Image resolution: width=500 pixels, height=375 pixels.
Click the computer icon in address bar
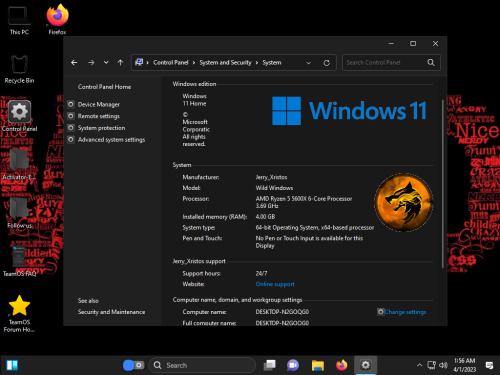pyautogui.click(x=139, y=62)
